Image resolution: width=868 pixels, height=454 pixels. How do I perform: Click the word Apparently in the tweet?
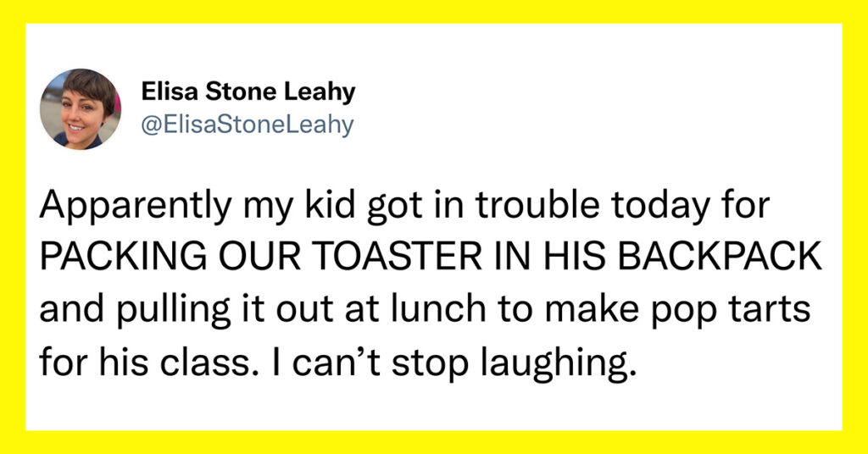(x=135, y=206)
